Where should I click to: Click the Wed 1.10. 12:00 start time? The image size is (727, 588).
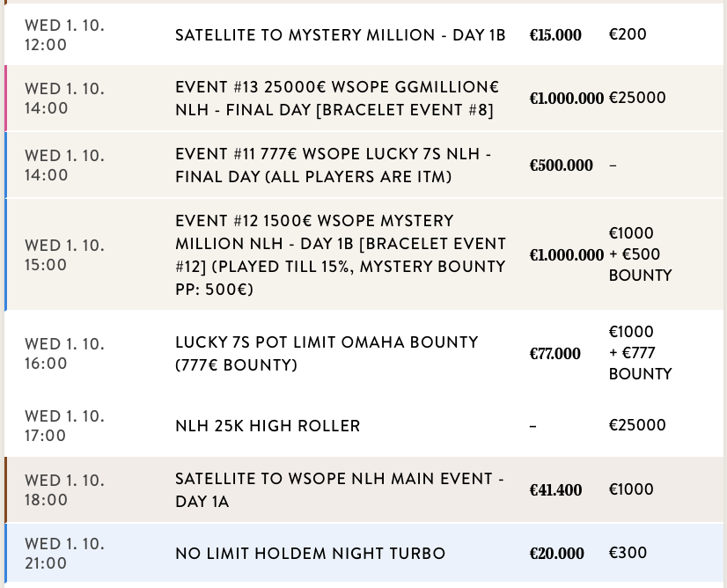point(64,35)
